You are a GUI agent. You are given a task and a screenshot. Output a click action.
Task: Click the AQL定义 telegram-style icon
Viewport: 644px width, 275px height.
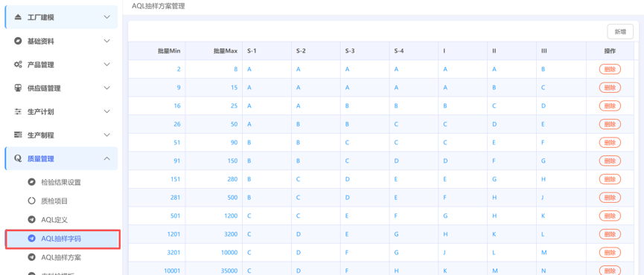31,220
